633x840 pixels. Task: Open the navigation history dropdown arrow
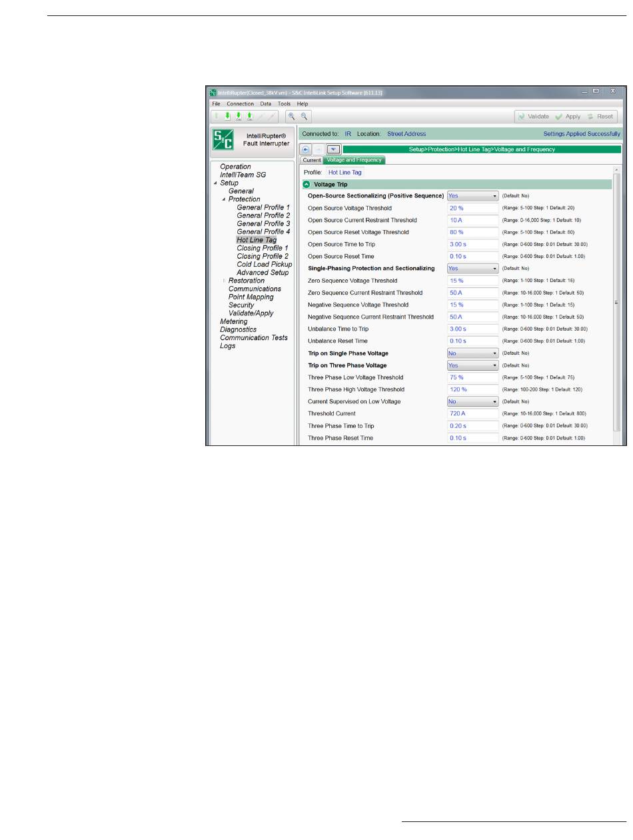pyautogui.click(x=333, y=149)
